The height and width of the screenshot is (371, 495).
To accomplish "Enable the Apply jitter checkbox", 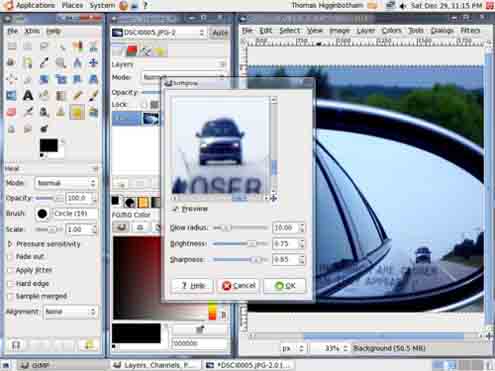I will 10,270.
